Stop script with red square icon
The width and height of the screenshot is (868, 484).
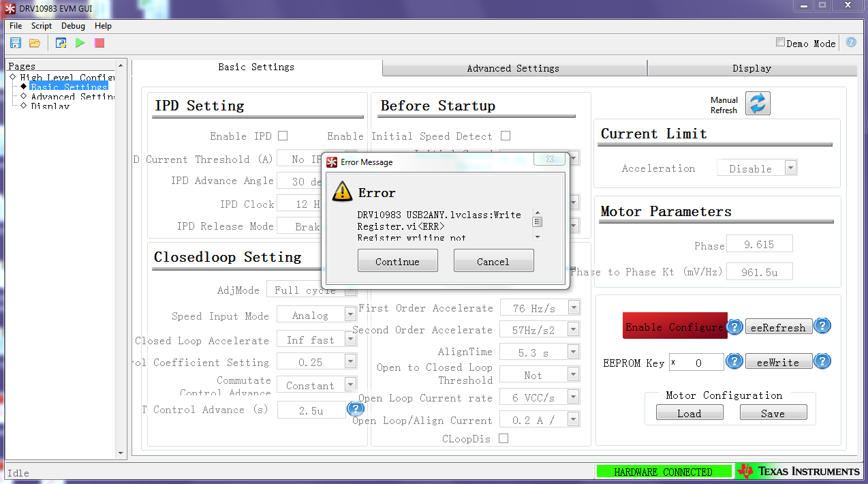[x=99, y=43]
